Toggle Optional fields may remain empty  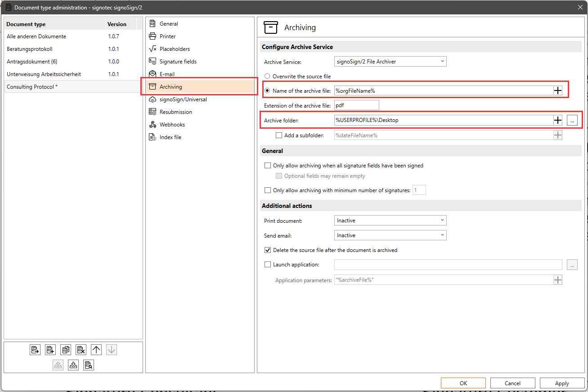point(279,176)
